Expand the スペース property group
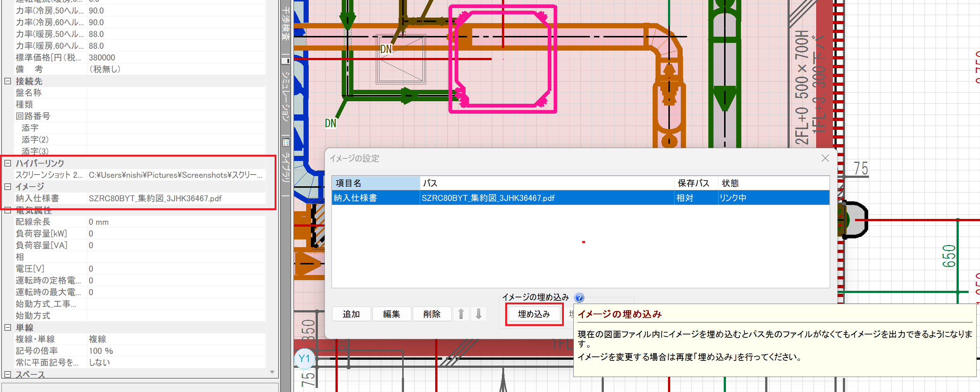This screenshot has width=980, height=392. [8, 374]
